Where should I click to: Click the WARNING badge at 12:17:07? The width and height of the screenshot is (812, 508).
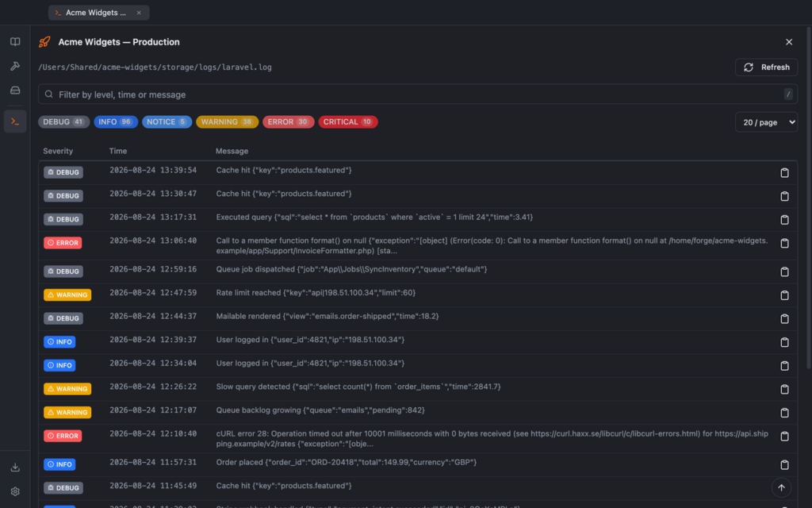(x=67, y=412)
